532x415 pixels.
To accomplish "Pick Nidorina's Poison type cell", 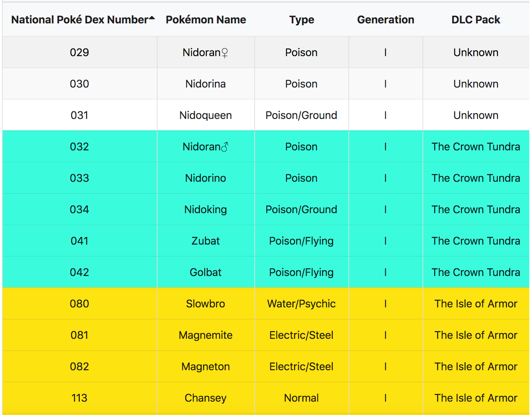I will tap(301, 84).
